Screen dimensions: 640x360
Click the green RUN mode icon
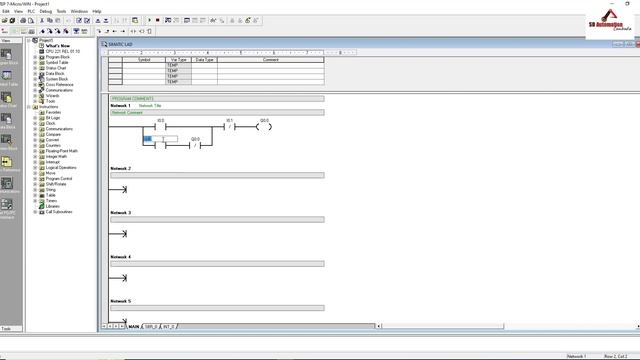(149, 20)
